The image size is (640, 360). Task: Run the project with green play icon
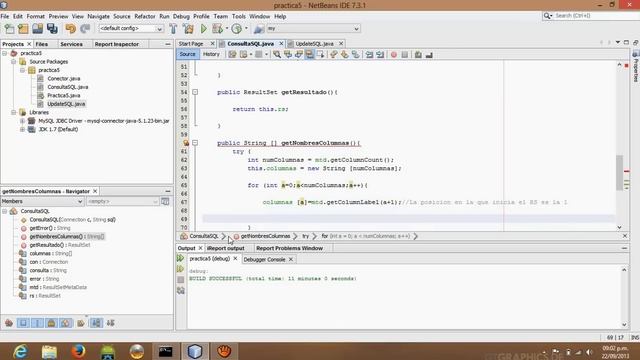click(x=203, y=29)
